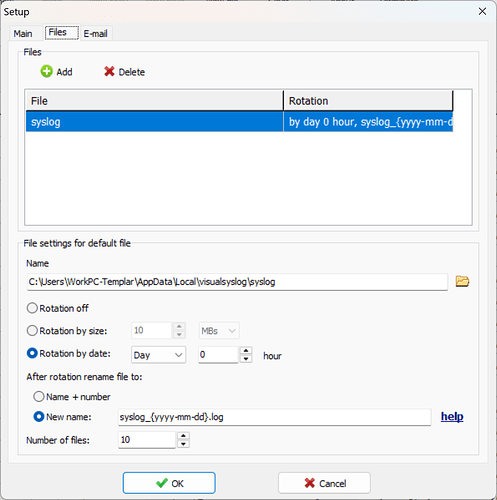Click the Rotation column header
The width and height of the screenshot is (497, 500).
tap(368, 101)
